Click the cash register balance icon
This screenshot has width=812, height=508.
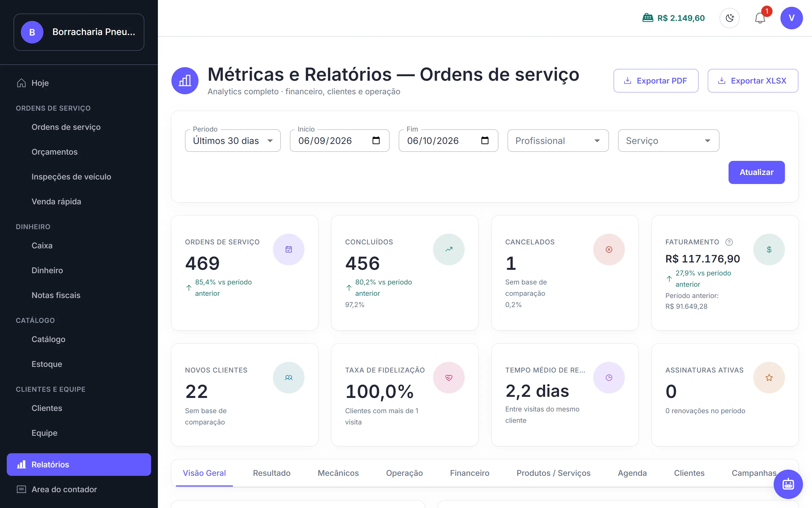click(x=648, y=18)
